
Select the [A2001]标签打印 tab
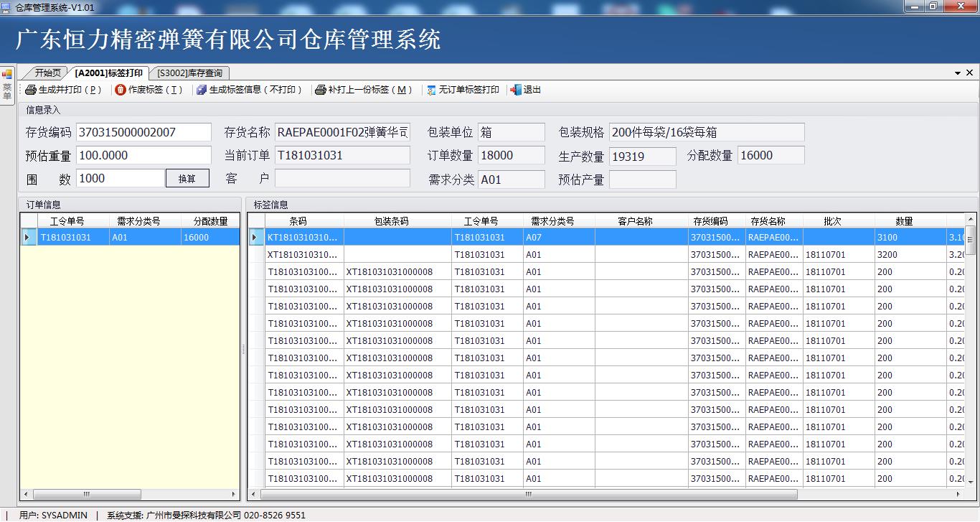pos(109,73)
